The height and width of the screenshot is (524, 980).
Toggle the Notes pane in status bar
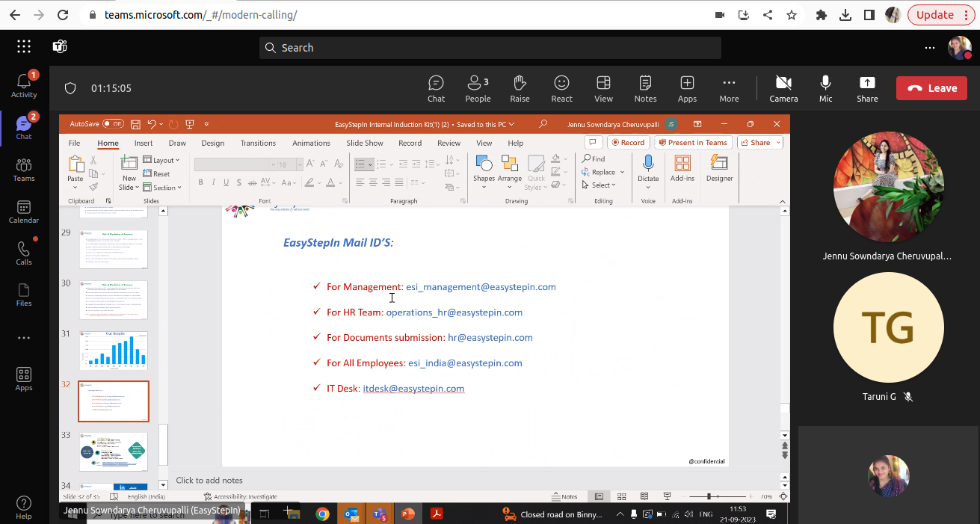[x=564, y=496]
